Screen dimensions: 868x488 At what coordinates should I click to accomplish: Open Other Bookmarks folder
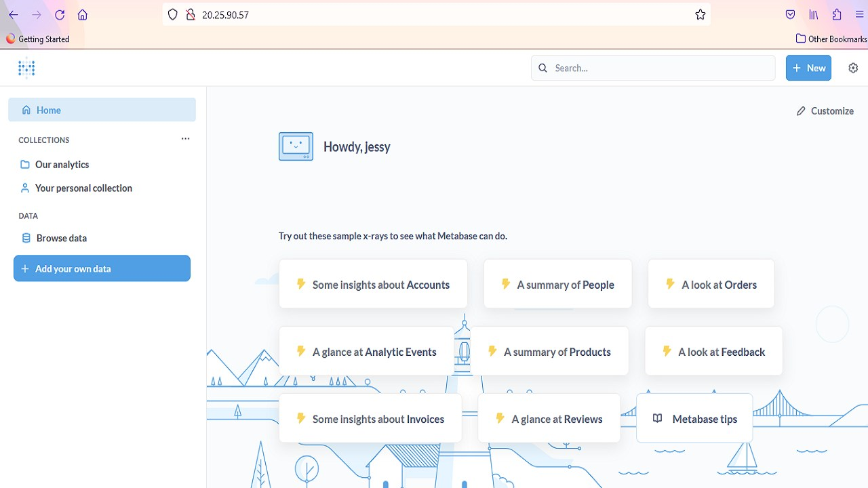click(831, 39)
